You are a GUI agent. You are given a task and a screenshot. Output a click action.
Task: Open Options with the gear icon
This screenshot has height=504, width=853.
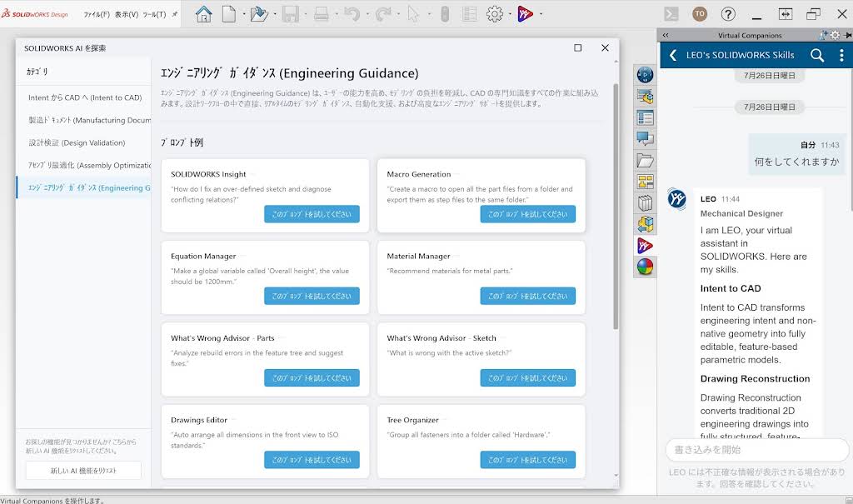point(495,14)
